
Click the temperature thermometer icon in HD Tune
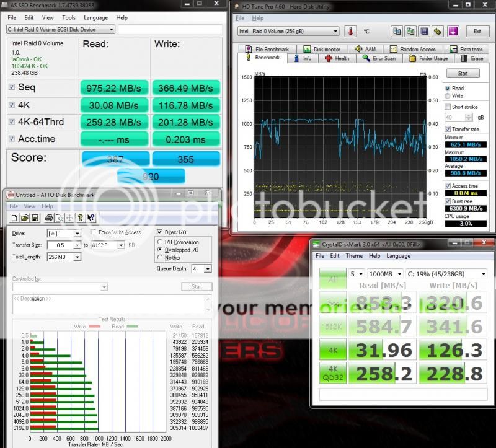pyautogui.click(x=350, y=31)
